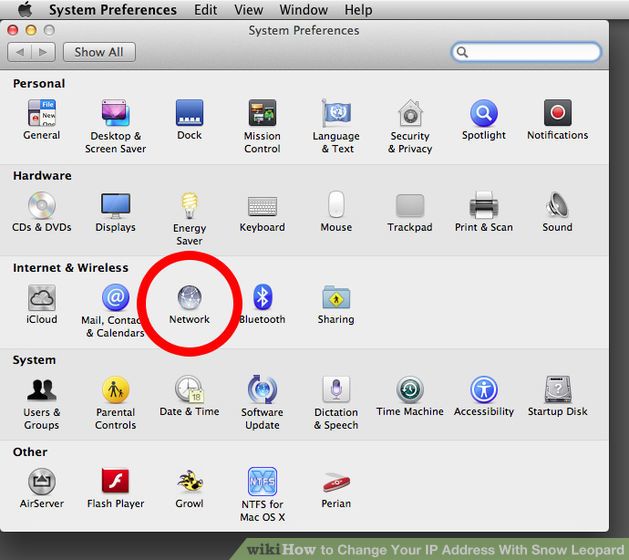
Task: Open Mouse preferences
Action: pos(336,212)
